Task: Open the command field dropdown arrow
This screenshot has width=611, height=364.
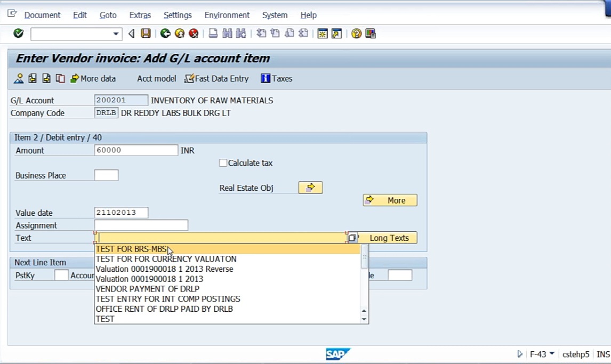Action: pyautogui.click(x=116, y=34)
